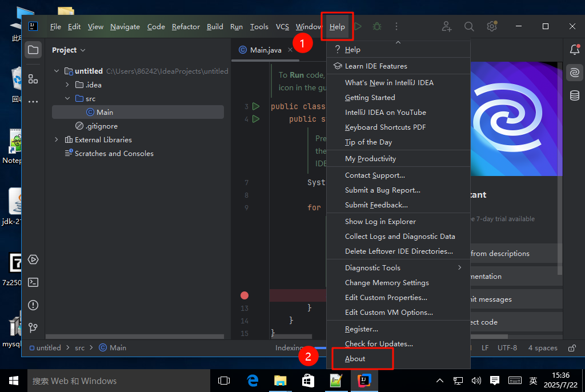Image resolution: width=585 pixels, height=392 pixels.
Task: Open Microsoft Store from taskbar
Action: coord(308,381)
